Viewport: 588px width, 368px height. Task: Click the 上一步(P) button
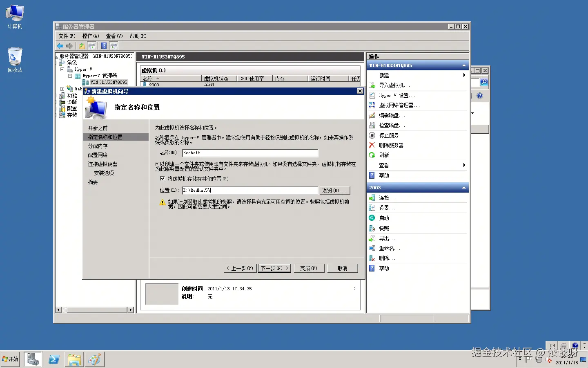tap(240, 268)
